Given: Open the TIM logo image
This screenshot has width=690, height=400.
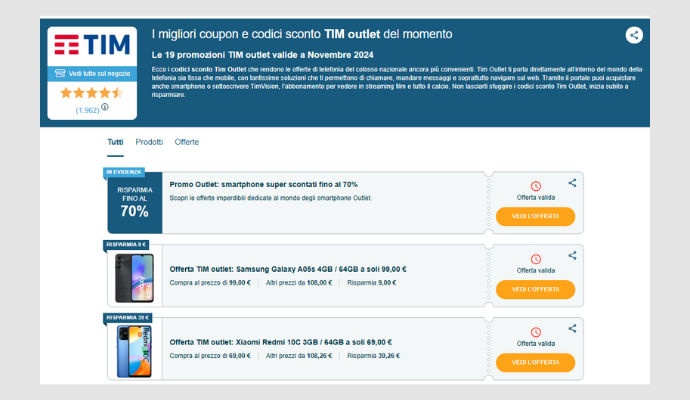Looking at the screenshot, I should (x=92, y=45).
